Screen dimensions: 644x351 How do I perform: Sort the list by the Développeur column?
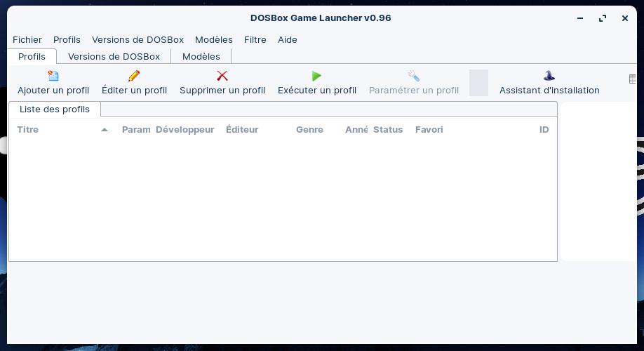tap(185, 130)
